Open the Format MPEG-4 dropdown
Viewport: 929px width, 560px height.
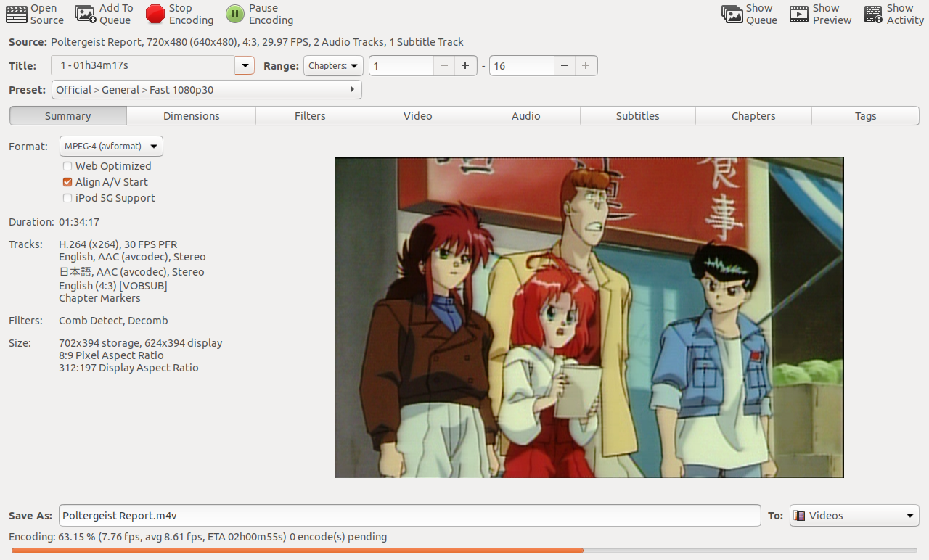click(x=111, y=147)
